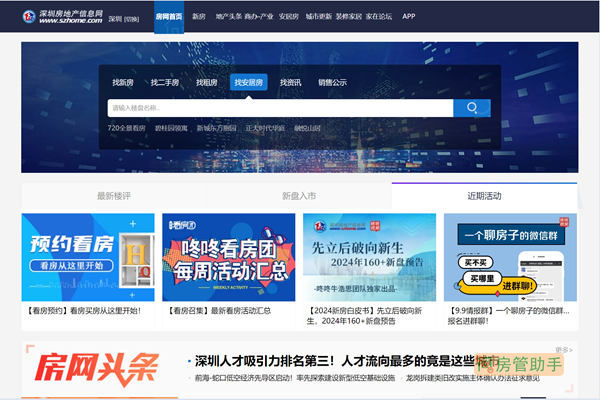Visit the 家在论坛 nav item
This screenshot has height=400, width=600.
379,16
